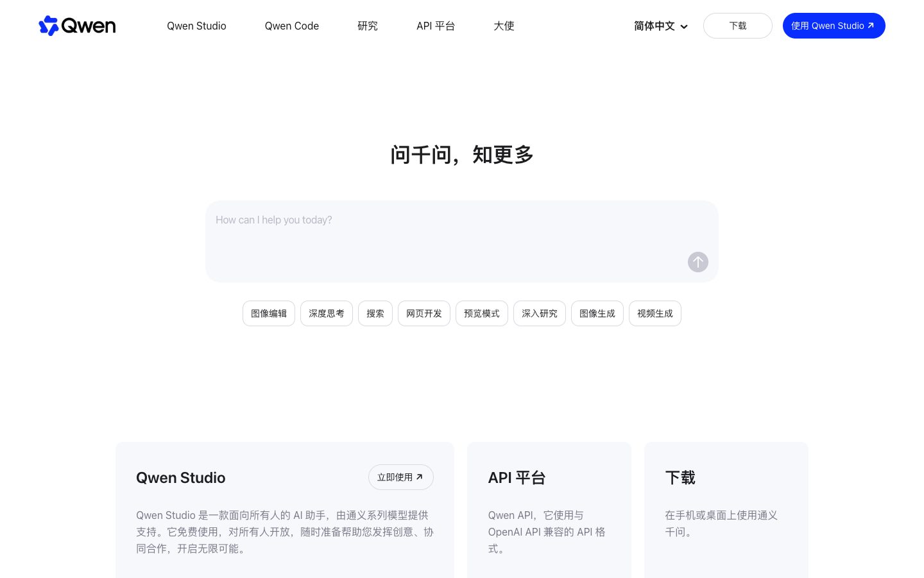Select the 预览模式 chip
Image resolution: width=924 pixels, height=578 pixels.
coord(482,313)
